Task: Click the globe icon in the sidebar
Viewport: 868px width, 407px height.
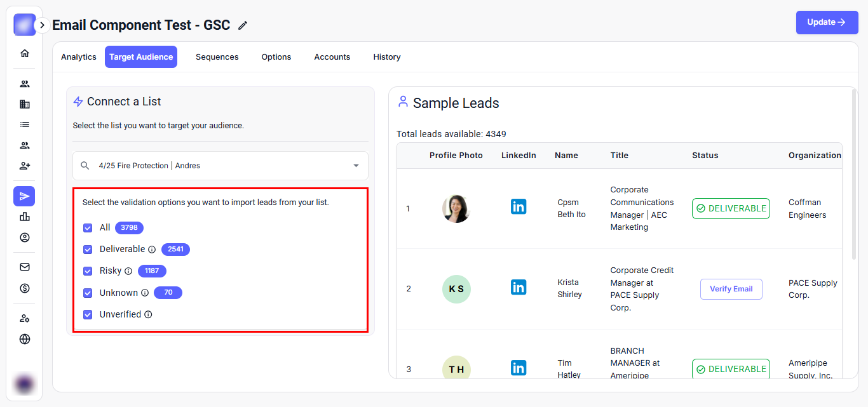Action: click(x=25, y=339)
